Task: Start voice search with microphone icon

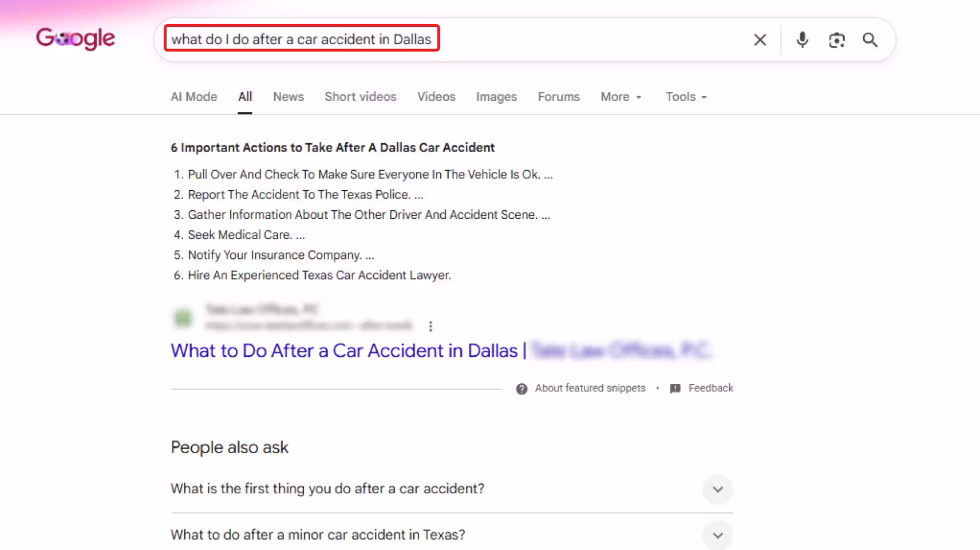Action: click(803, 40)
